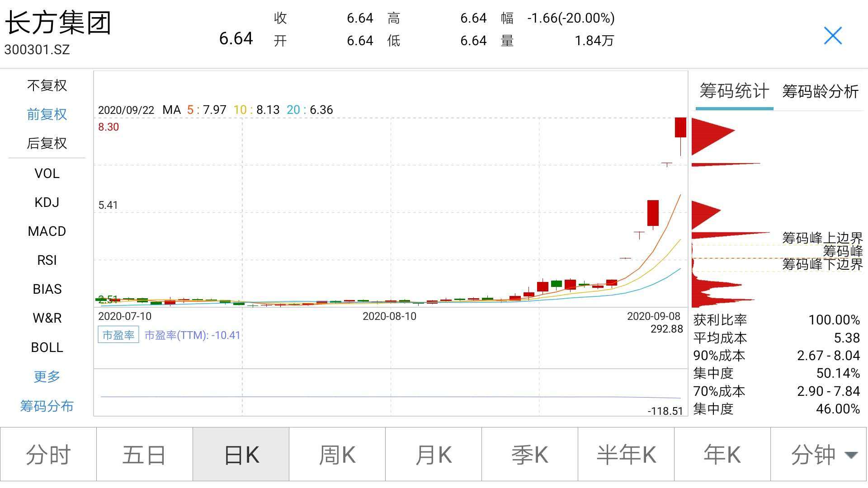
Task: Close the chart view with X icon
Action: click(x=833, y=36)
